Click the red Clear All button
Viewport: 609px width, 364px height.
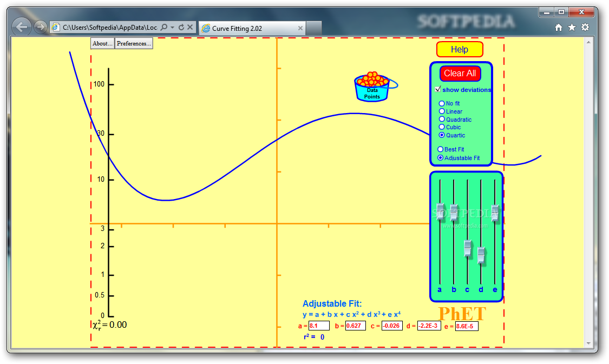click(x=460, y=74)
